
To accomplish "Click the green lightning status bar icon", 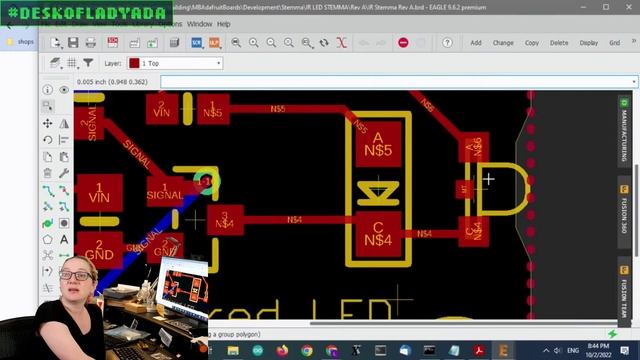I will [612, 334].
